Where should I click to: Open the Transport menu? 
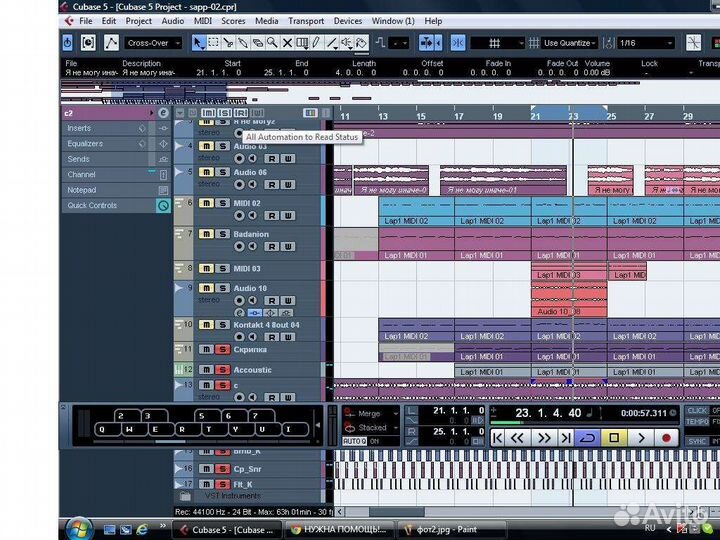point(305,20)
